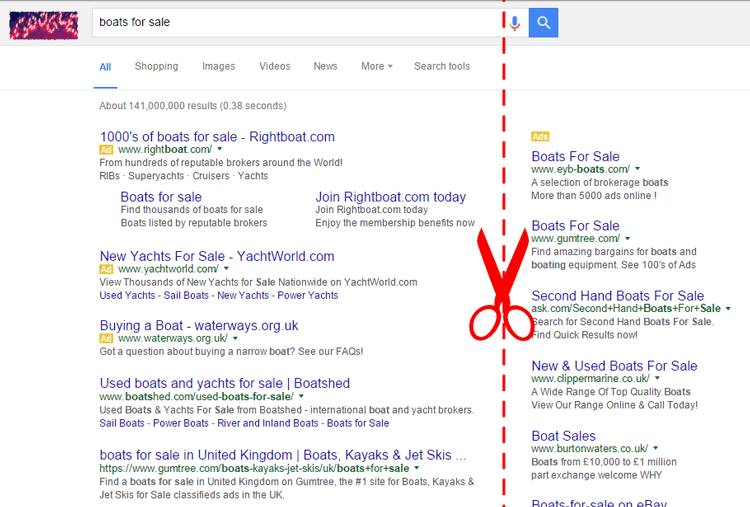The width and height of the screenshot is (750, 507).
Task: Expand arrow beside www.yachtworld.com URL
Action: 226,269
